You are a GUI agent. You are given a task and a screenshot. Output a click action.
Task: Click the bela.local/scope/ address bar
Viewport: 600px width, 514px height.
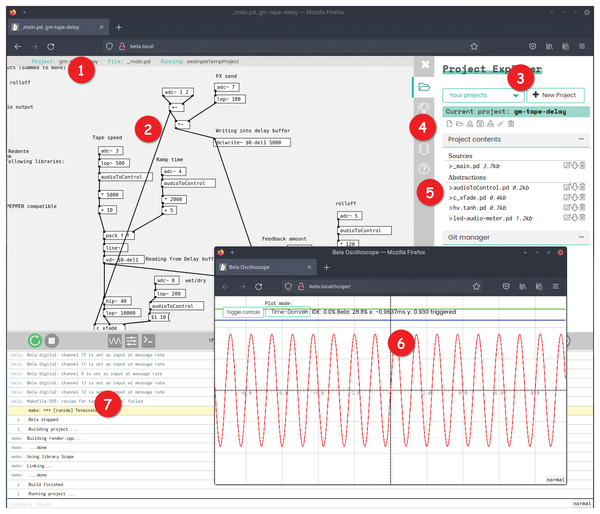tap(382, 286)
